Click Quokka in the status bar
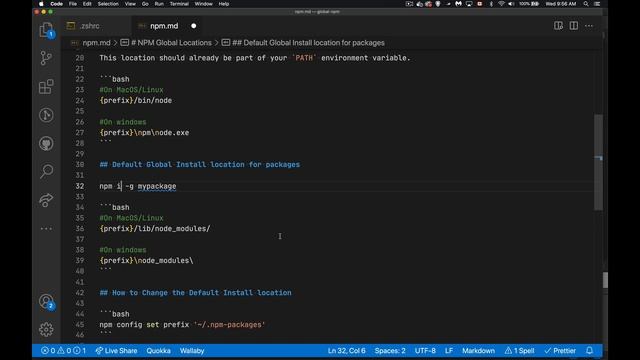 158,351
